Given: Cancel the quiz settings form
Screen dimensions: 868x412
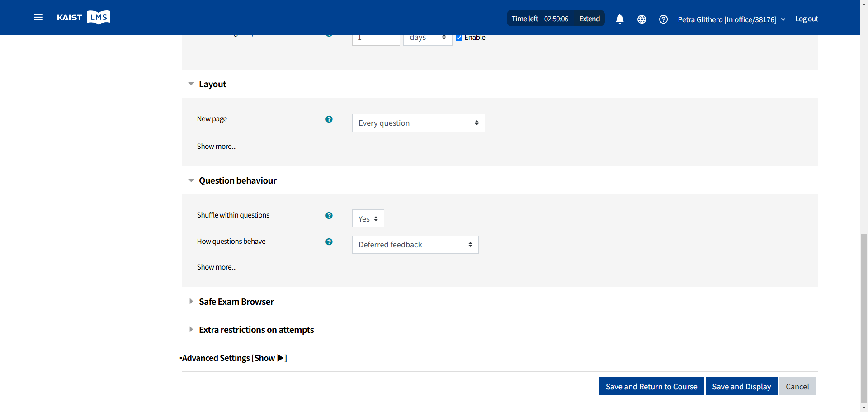Looking at the screenshot, I should pyautogui.click(x=797, y=386).
